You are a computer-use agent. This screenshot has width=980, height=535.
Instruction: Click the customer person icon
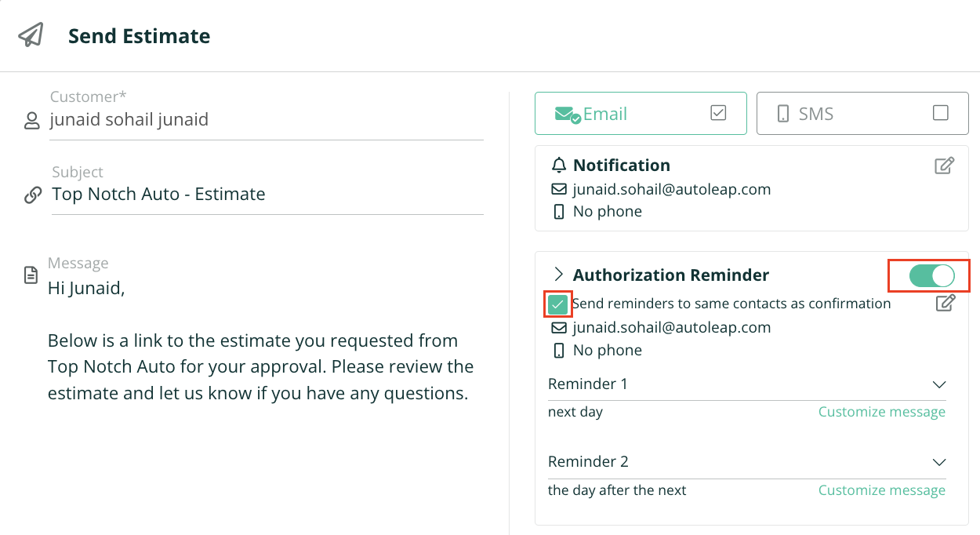coord(31,120)
